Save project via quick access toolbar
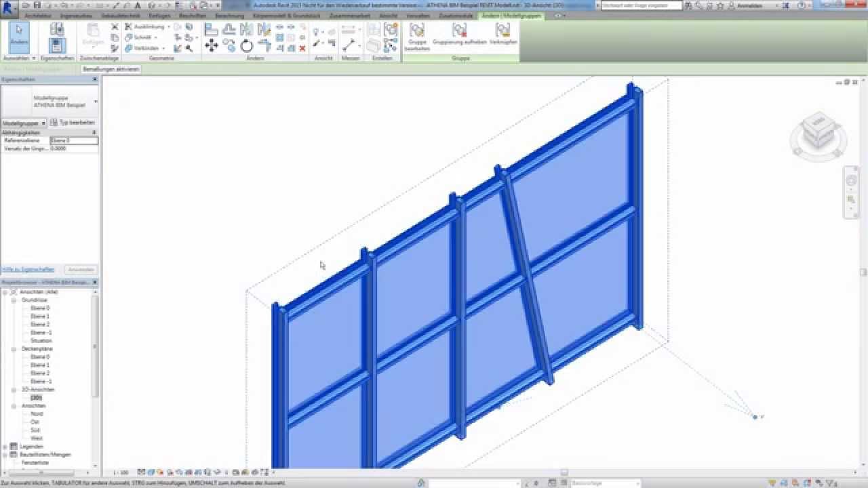Viewport: 868px width, 488px height. 37,5
